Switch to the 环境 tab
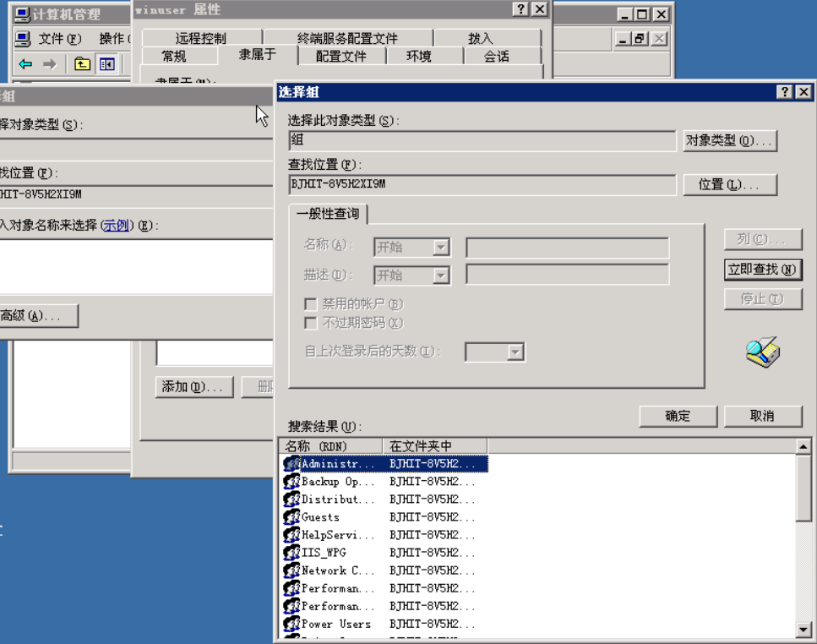This screenshot has height=644, width=817. (418, 56)
